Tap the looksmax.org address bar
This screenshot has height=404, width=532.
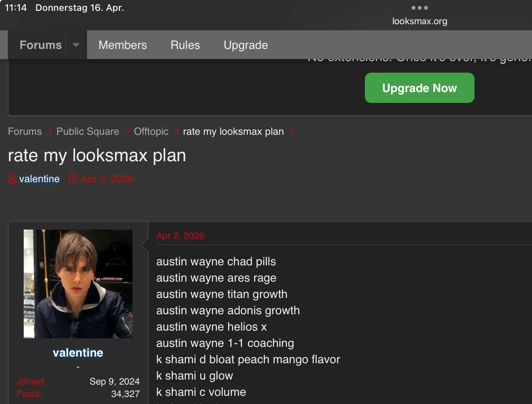pyautogui.click(x=419, y=21)
